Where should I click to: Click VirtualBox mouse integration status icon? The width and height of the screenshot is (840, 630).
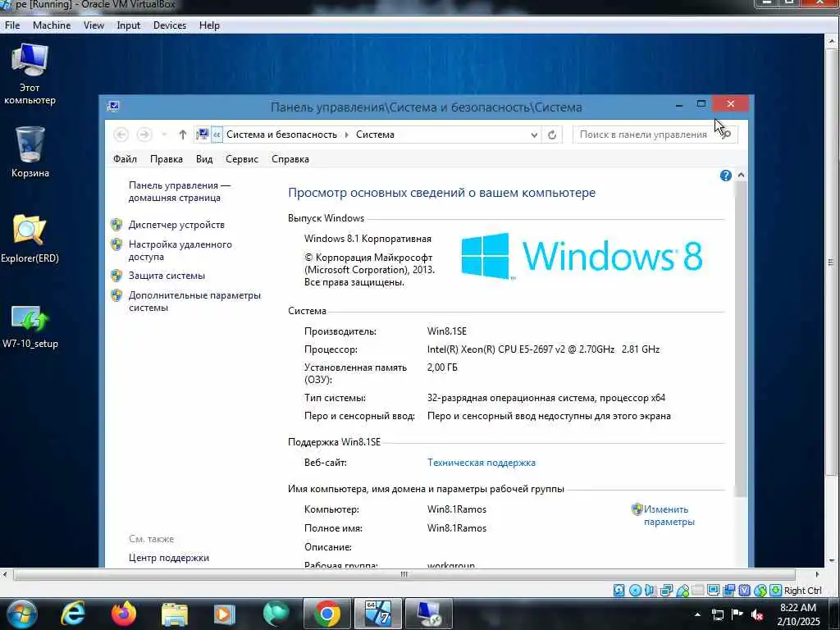pyautogui.click(x=760, y=591)
